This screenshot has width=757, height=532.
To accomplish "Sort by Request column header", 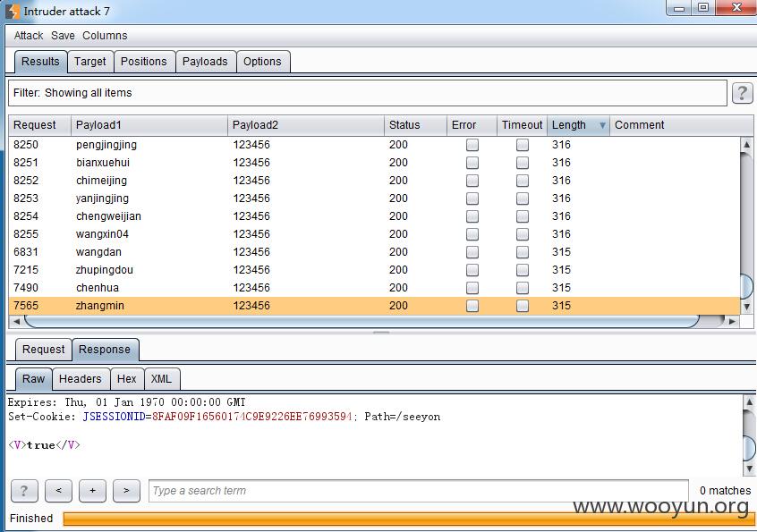I will [x=40, y=125].
